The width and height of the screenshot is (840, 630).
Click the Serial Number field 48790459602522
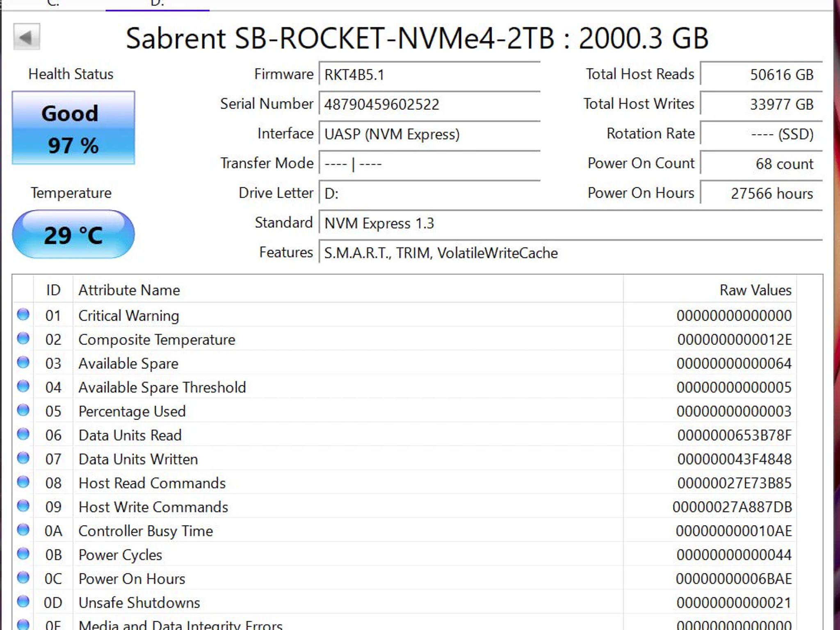429,104
